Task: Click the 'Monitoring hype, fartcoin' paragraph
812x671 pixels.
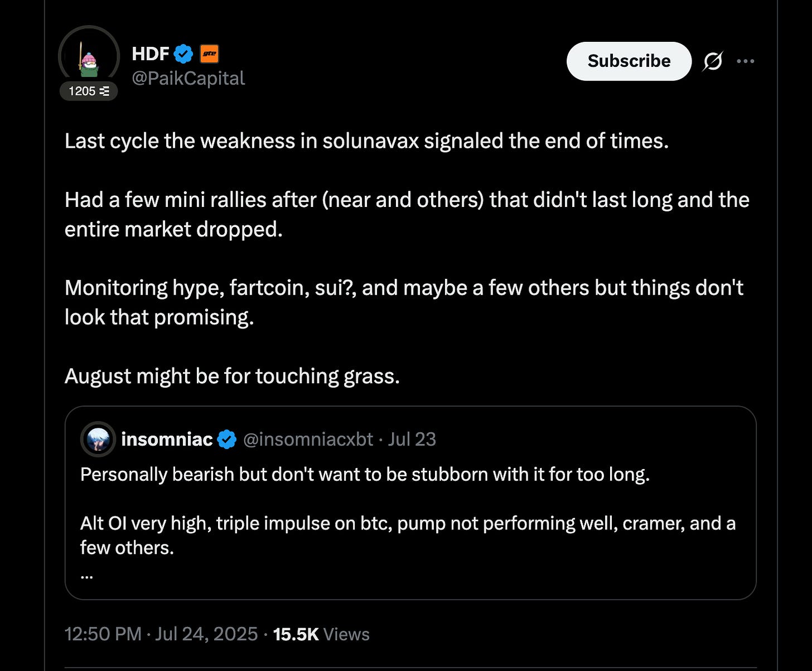Action: click(x=404, y=302)
